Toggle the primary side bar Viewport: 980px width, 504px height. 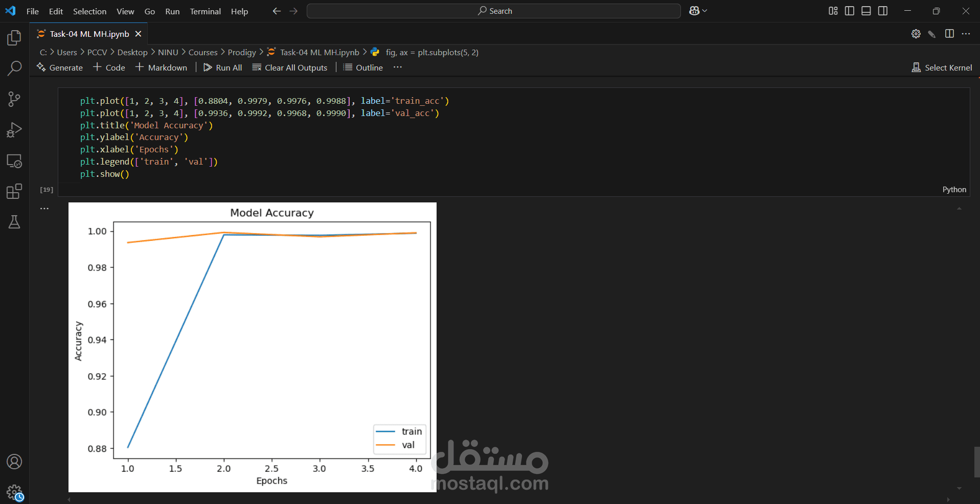point(850,11)
